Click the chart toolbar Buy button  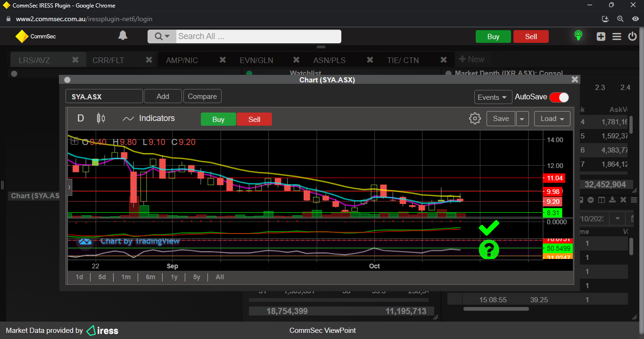pyautogui.click(x=218, y=119)
